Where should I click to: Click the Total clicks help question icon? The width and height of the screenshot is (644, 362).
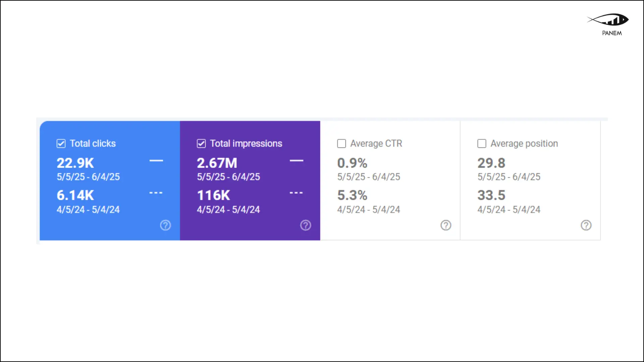[x=165, y=225]
